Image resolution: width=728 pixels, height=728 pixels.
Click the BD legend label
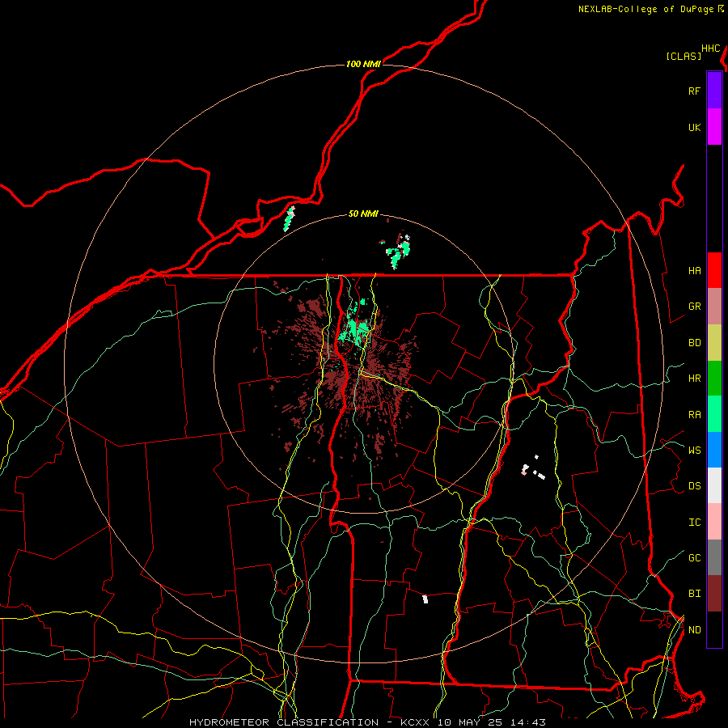pos(694,343)
